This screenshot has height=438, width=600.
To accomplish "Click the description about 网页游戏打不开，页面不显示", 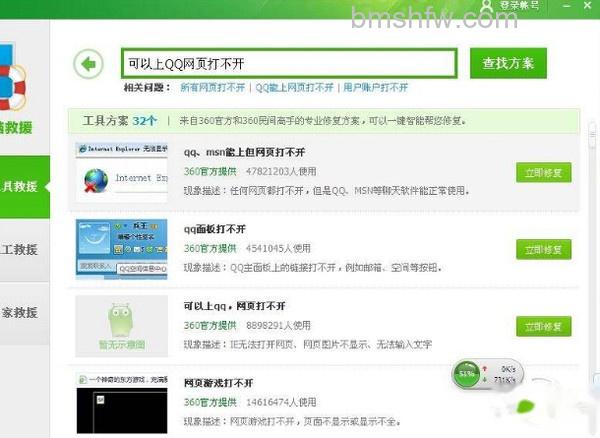I will pos(292,422).
